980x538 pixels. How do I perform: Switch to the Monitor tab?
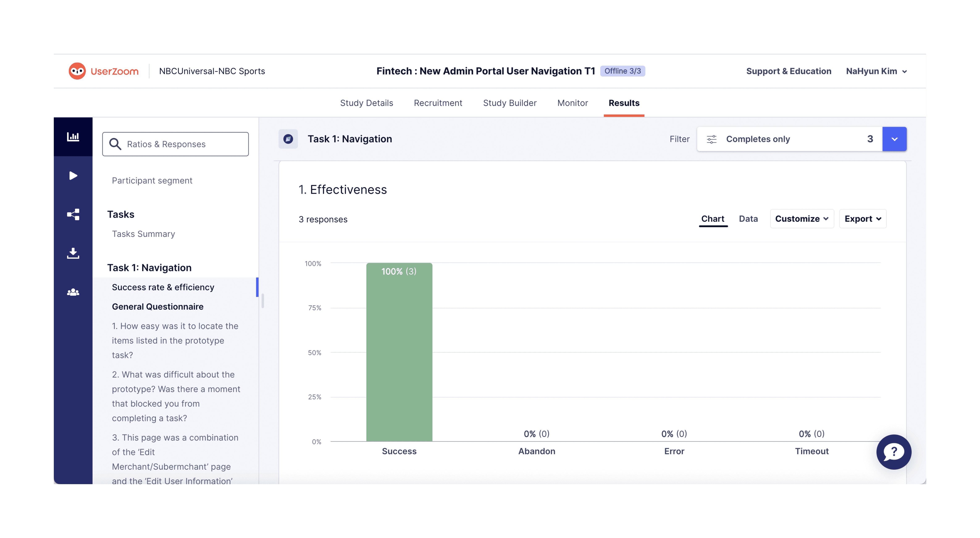(x=572, y=103)
